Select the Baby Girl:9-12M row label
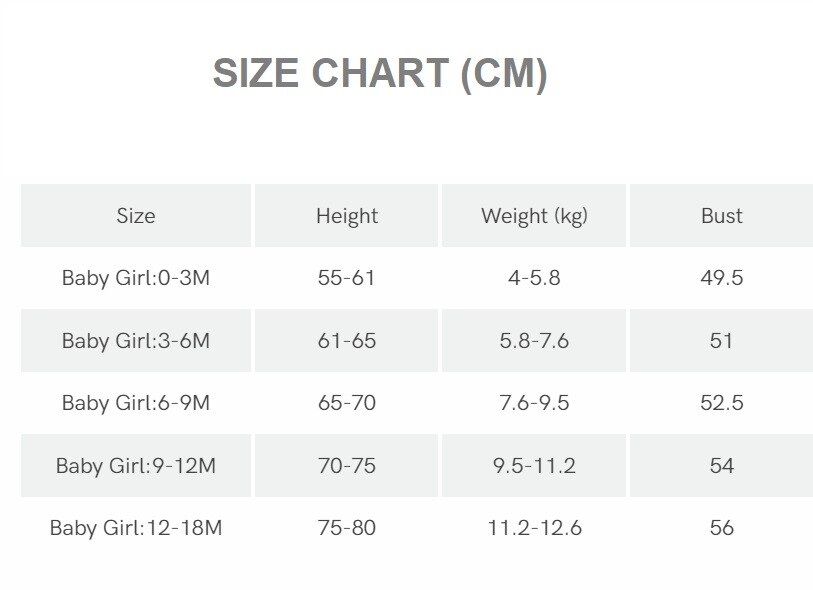813x590 pixels. pos(136,465)
